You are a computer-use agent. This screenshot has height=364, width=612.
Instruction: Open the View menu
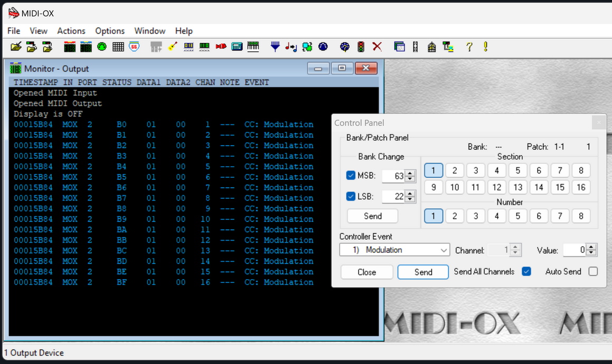click(x=38, y=31)
